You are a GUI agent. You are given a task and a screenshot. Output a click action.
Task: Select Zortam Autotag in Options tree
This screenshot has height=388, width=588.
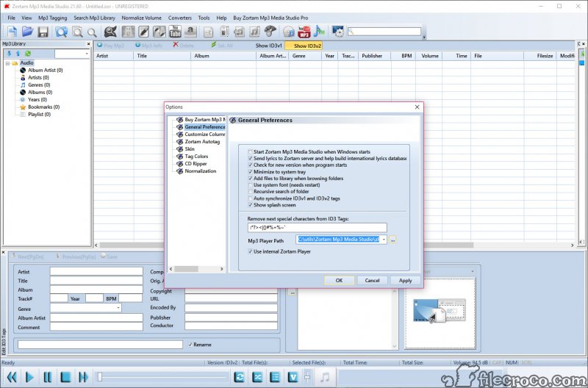click(x=202, y=142)
